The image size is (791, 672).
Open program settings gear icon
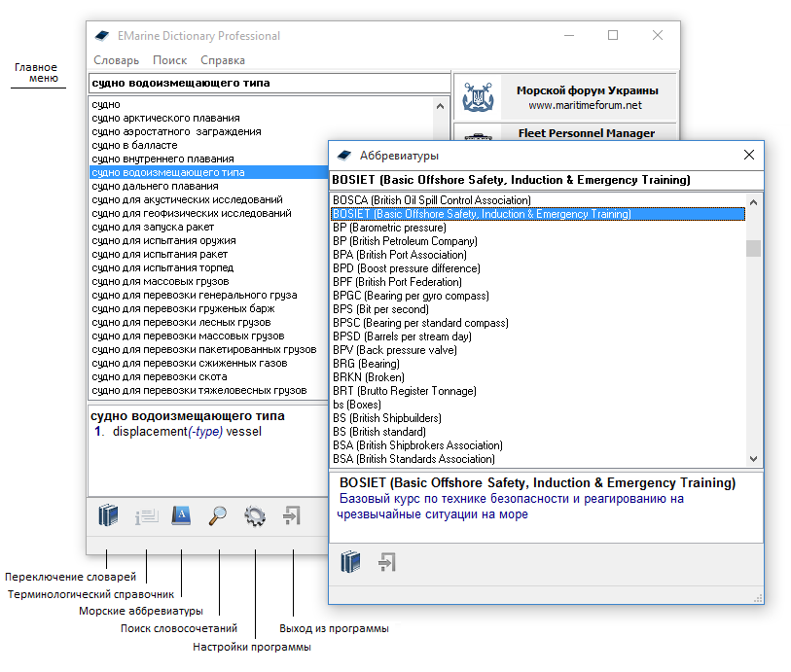[255, 515]
